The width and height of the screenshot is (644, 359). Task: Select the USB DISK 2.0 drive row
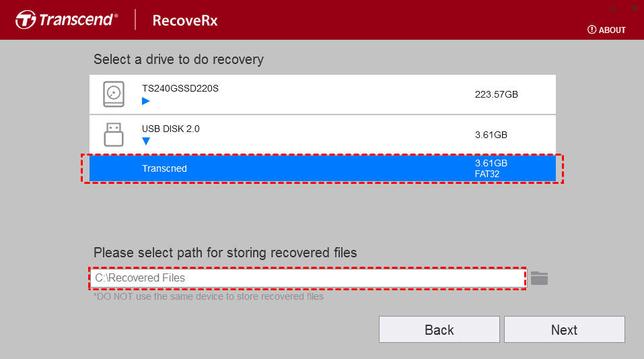click(x=322, y=135)
